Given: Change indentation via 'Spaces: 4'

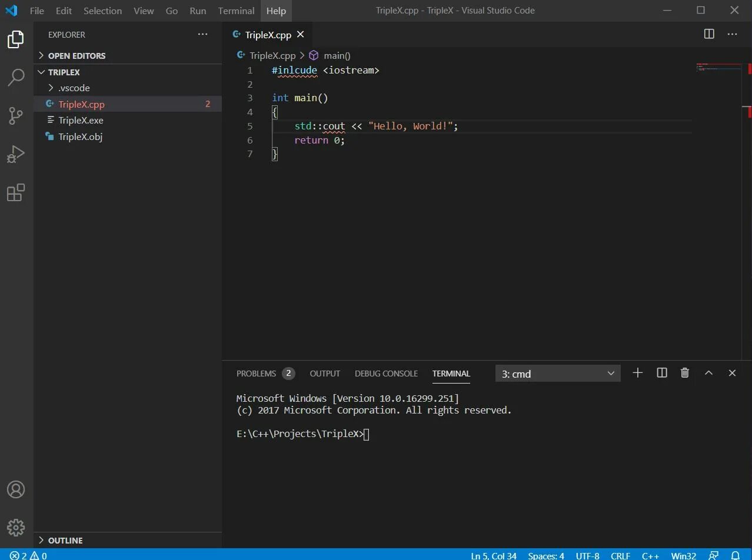Looking at the screenshot, I should [546, 555].
